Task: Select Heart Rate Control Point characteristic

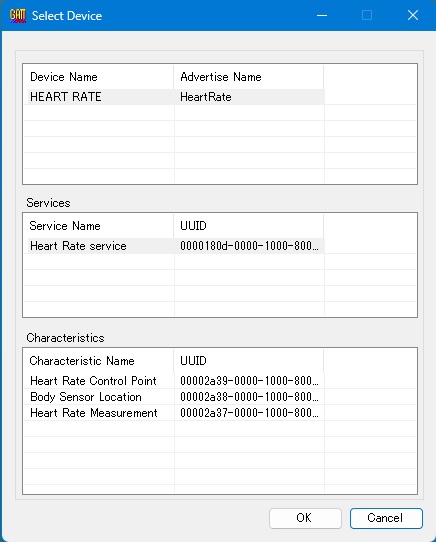Action: [93, 381]
